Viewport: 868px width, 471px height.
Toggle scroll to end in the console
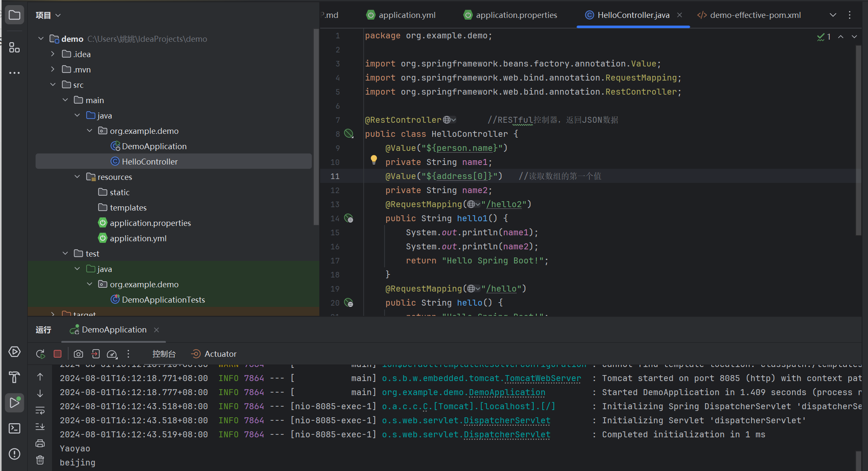pyautogui.click(x=40, y=427)
